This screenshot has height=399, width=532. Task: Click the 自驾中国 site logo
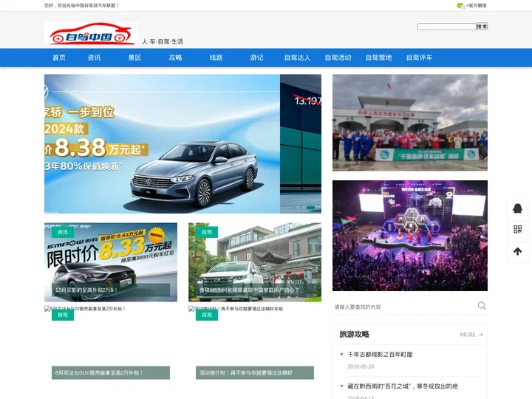pos(91,33)
